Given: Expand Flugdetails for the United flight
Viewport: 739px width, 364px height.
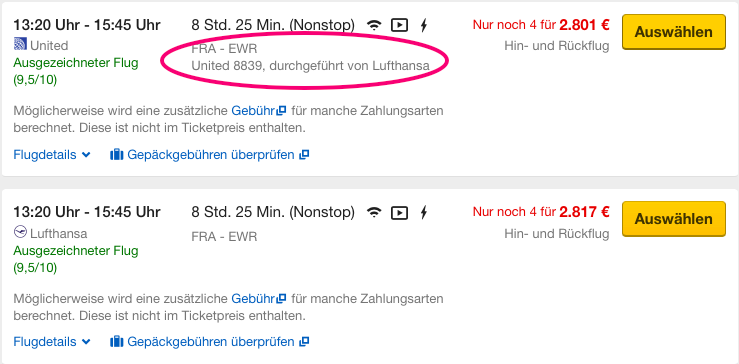Looking at the screenshot, I should pos(52,155).
